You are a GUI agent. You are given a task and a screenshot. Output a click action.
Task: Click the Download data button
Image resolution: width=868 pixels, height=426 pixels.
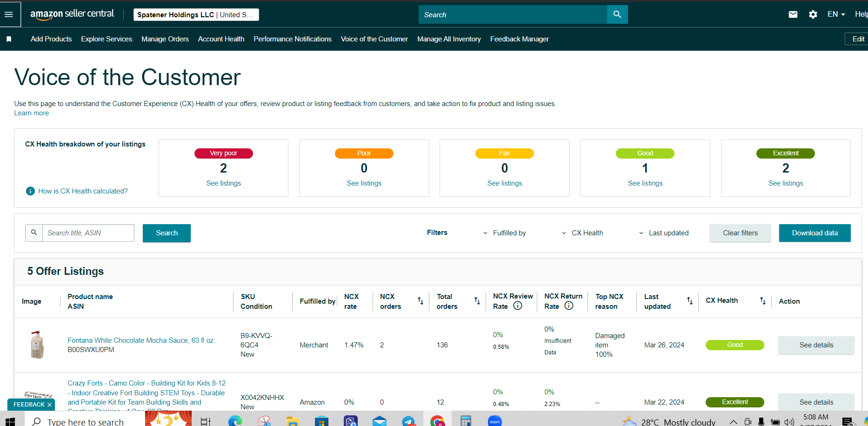(815, 233)
